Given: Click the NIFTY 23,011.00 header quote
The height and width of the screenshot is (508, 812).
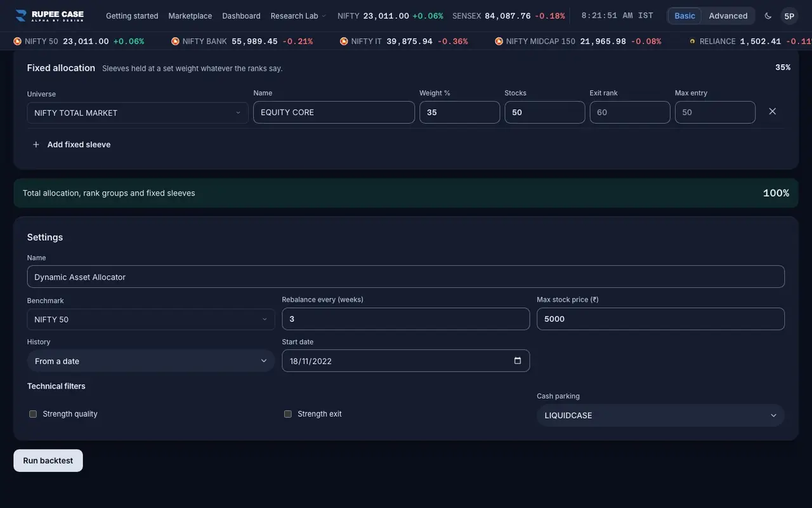Looking at the screenshot, I should click(391, 16).
